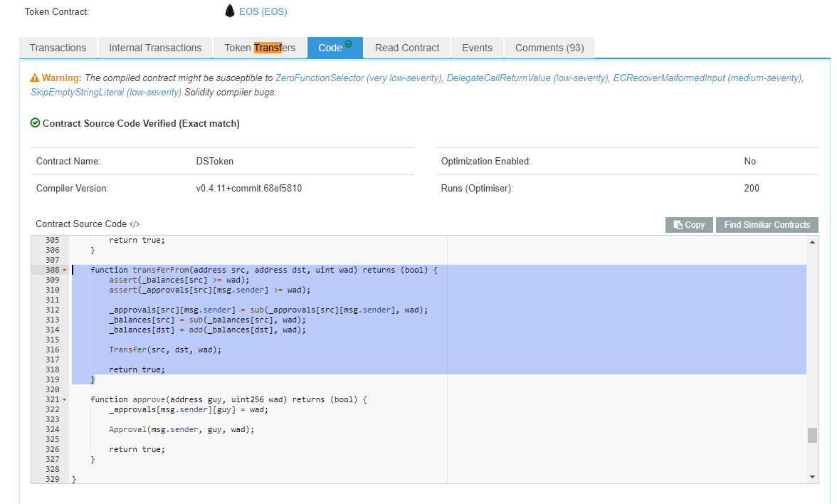Viewport: 837px width, 504px height.
Task: Click the verified checkmark on Code tab
Action: 349,44
